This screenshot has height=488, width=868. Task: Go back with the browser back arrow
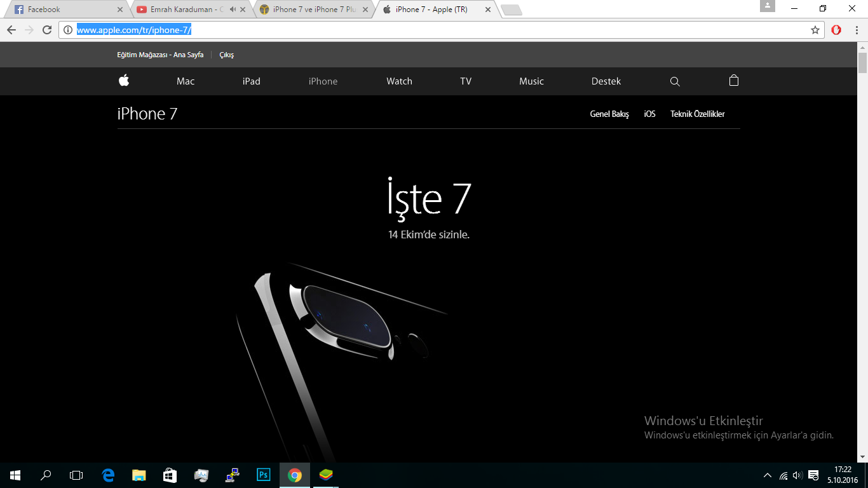click(x=11, y=30)
